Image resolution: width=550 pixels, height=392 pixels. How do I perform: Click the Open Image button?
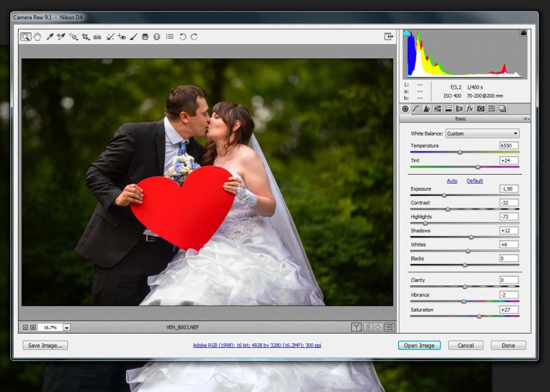[x=419, y=345]
